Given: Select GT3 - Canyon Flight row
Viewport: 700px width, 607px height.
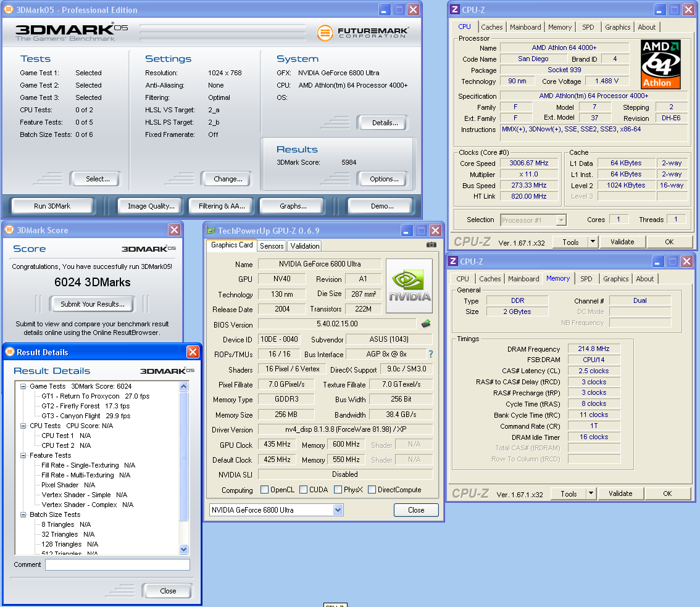Looking at the screenshot, I should 86,416.
